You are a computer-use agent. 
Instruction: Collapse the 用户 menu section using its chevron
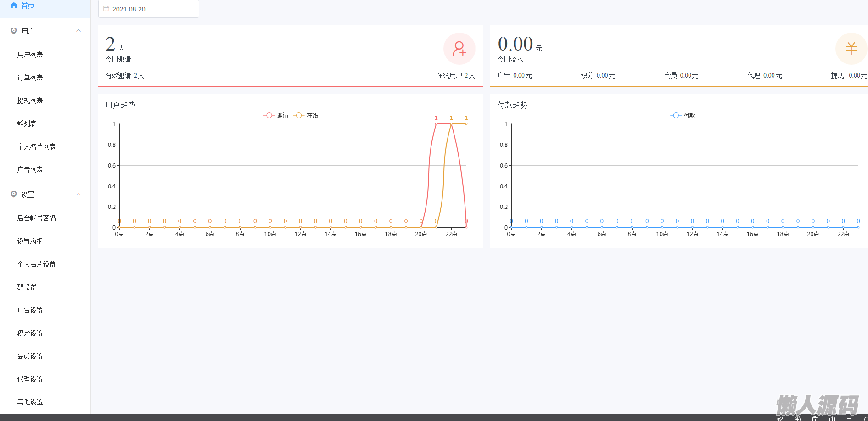tap(78, 31)
